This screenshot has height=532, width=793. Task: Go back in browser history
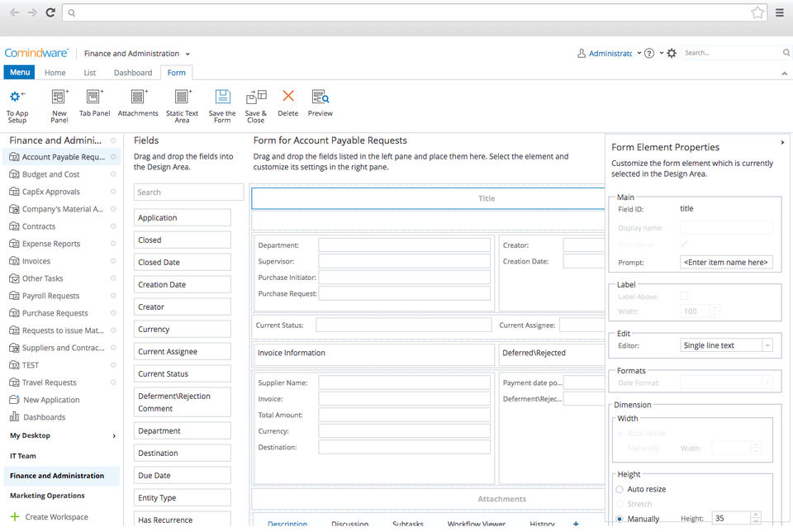click(14, 12)
